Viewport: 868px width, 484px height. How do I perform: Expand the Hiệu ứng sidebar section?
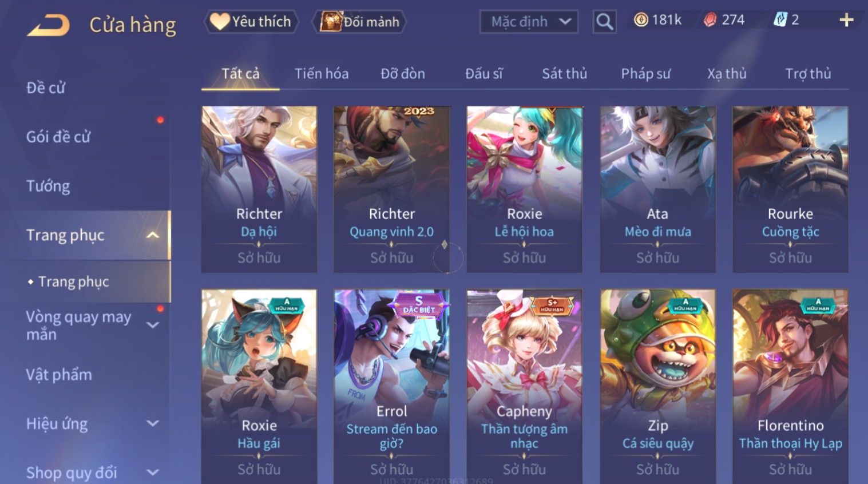(x=153, y=423)
